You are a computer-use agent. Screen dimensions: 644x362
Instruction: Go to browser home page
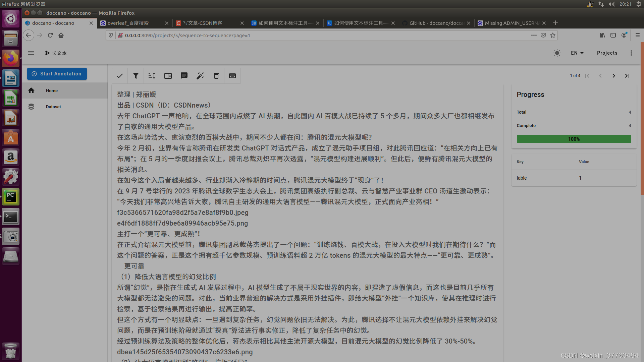tap(61, 35)
